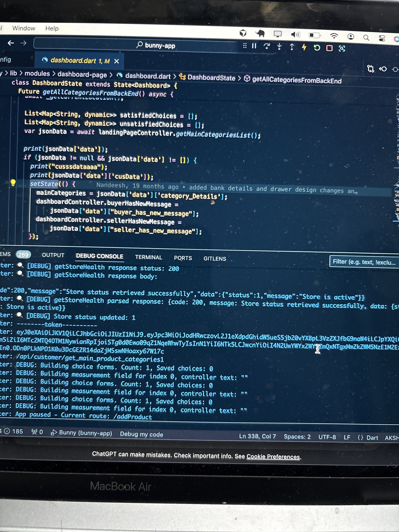Image resolution: width=399 pixels, height=532 pixels.
Task: Click the debug console Filter input
Action: tap(364, 262)
